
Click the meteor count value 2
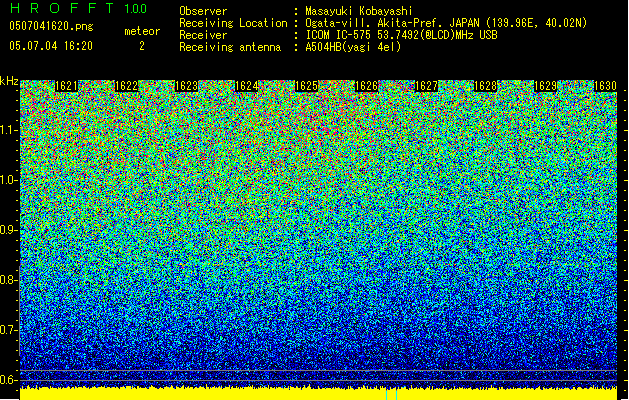click(x=142, y=46)
